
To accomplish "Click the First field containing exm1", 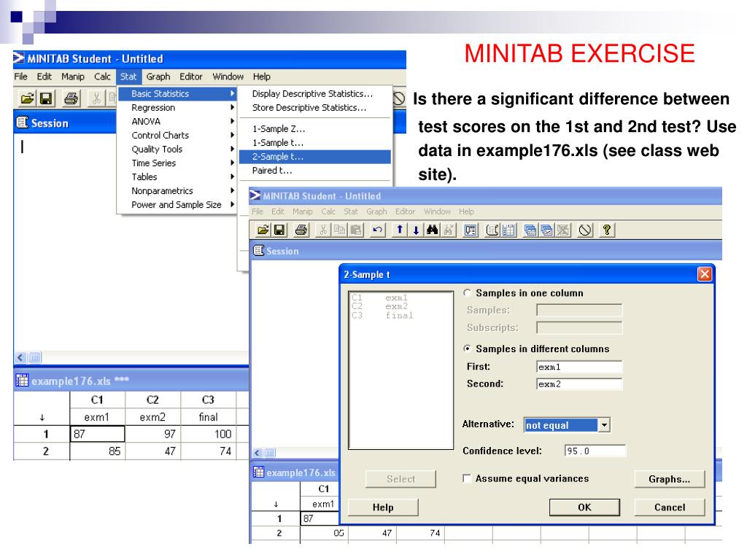I will (x=579, y=367).
